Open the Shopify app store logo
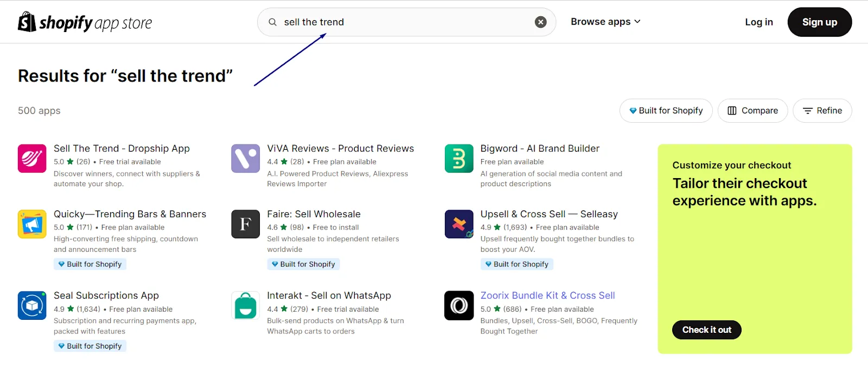 [85, 22]
